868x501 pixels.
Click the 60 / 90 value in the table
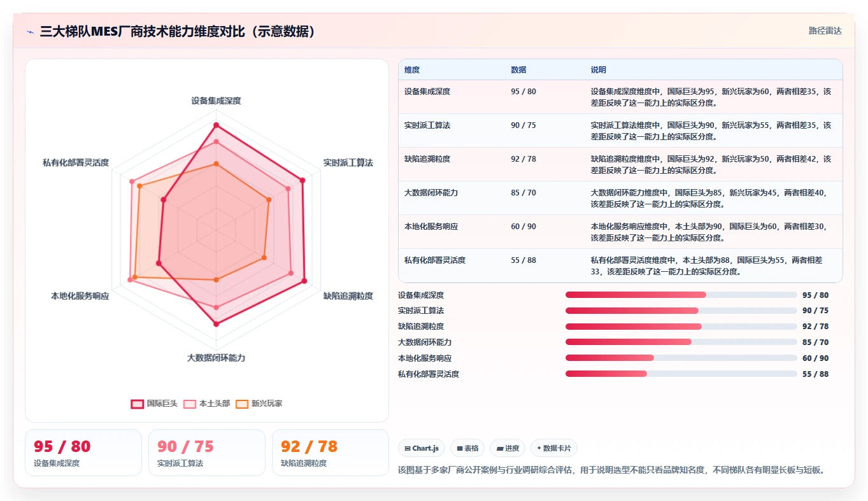click(523, 227)
